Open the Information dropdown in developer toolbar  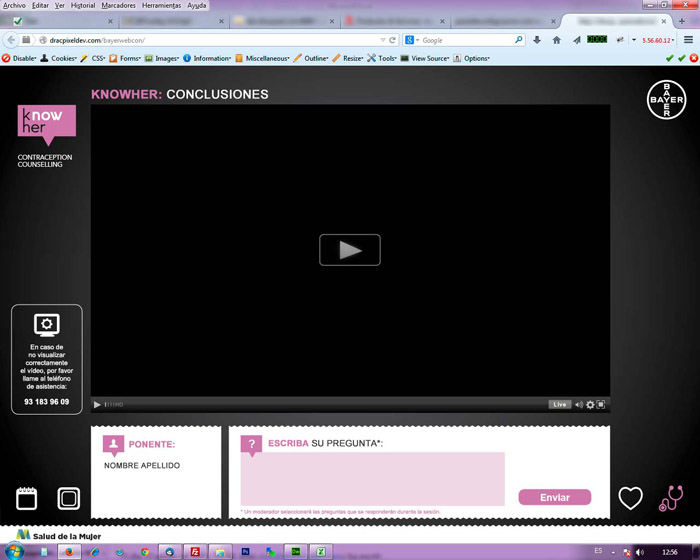[x=207, y=58]
